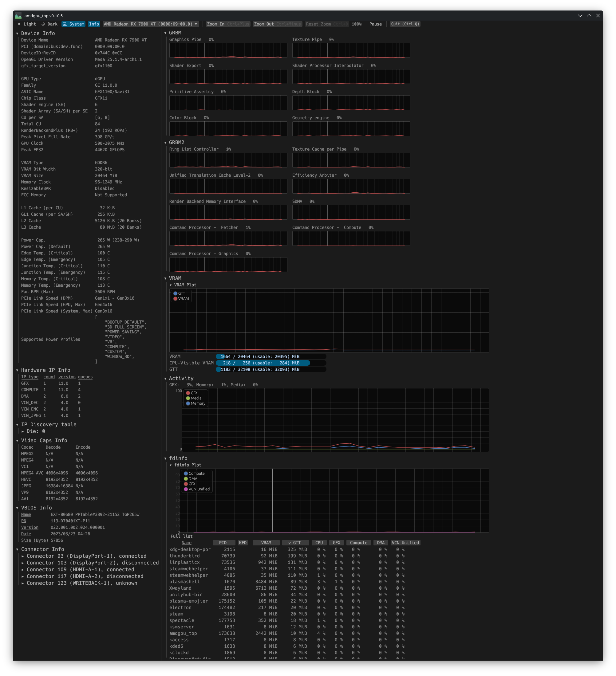Viewport: 616px width, 676px height.
Task: Expand Connector 117 (HDMI-A-2)
Action: [83, 576]
